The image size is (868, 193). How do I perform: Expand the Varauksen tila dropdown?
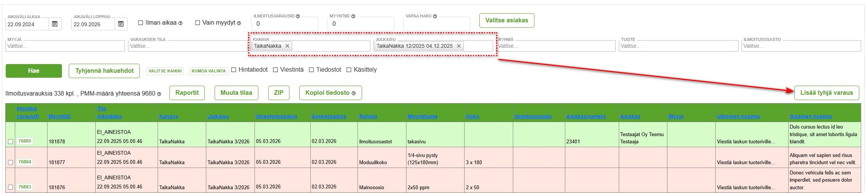(188, 46)
